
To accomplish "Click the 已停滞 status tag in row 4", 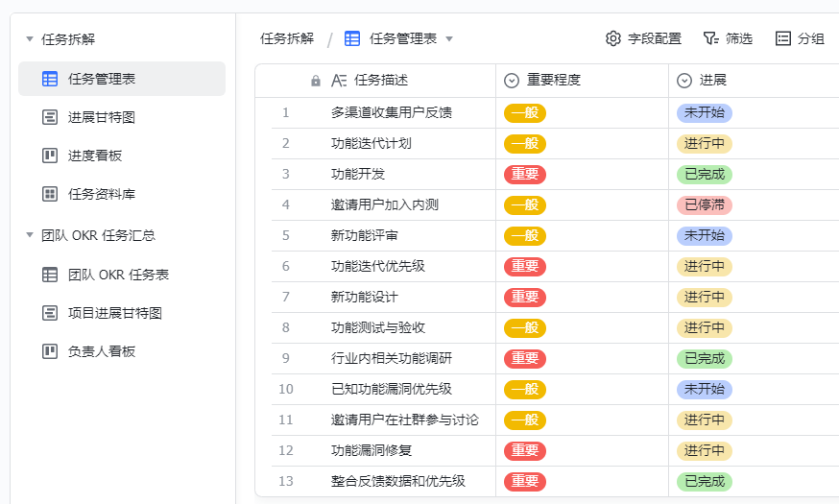I will [x=705, y=204].
